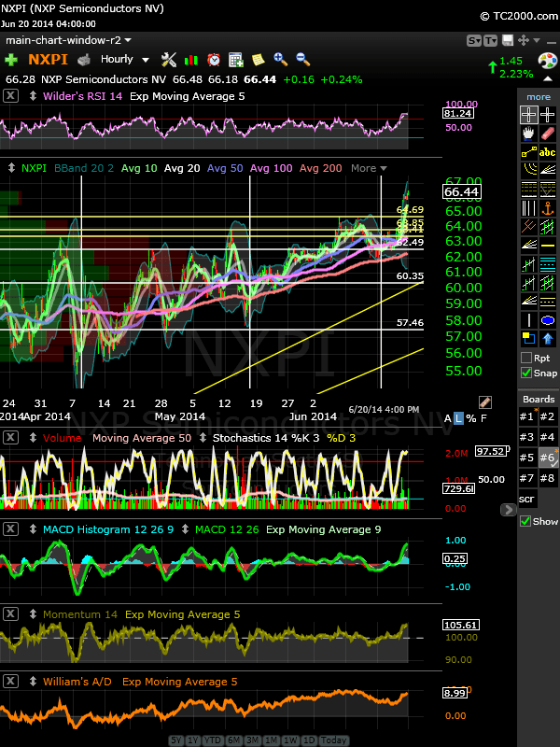Open the alarm clock alert icon

pyautogui.click(x=214, y=60)
